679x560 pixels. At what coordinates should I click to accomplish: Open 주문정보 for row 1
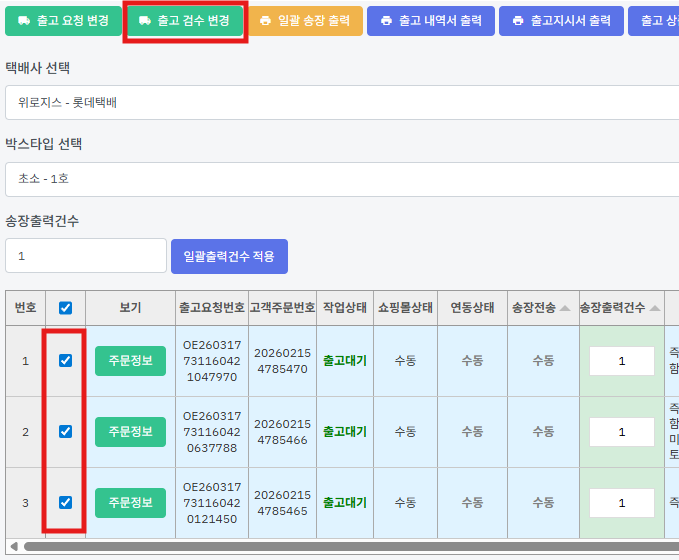pos(130,361)
